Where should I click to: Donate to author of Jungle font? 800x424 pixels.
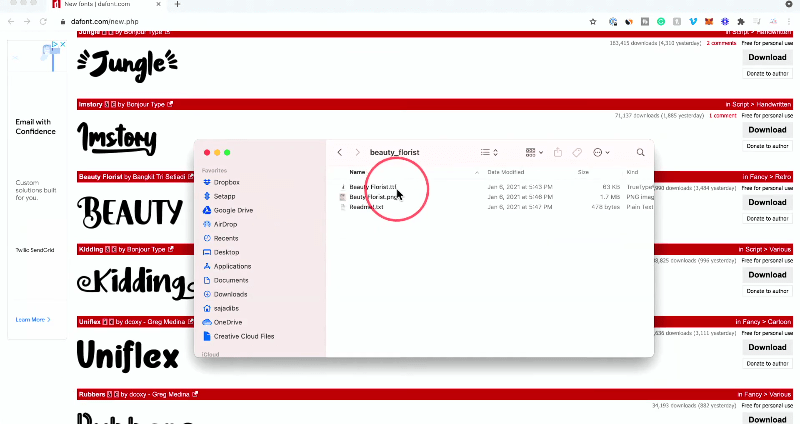pos(767,73)
